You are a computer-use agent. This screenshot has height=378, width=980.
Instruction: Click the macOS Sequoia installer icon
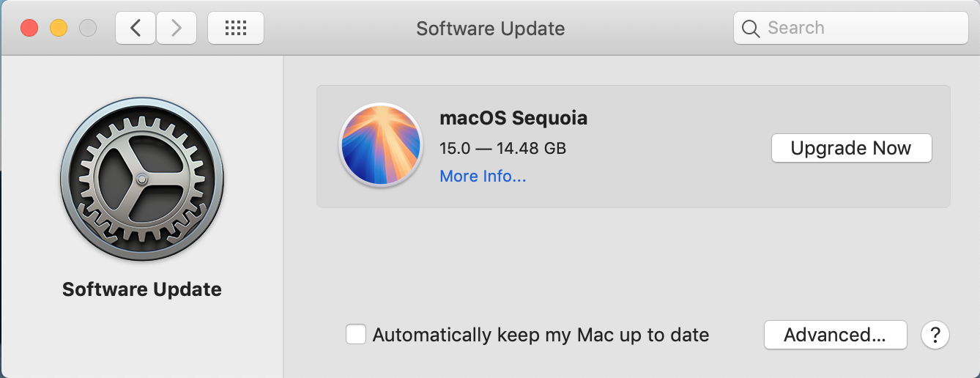tap(381, 144)
